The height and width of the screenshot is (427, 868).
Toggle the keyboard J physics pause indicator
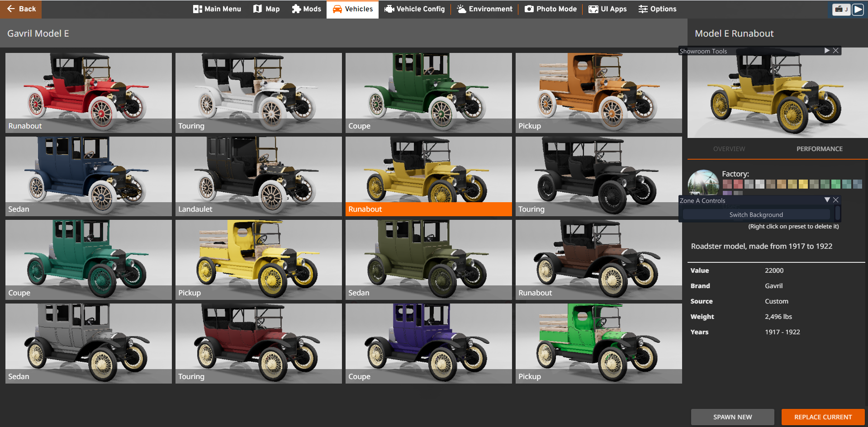(841, 9)
